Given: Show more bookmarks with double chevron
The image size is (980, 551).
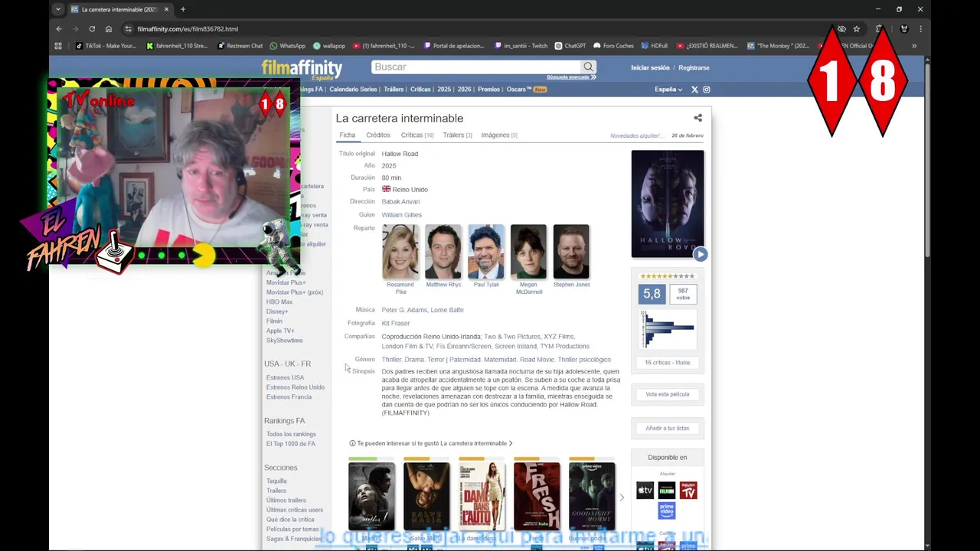Looking at the screenshot, I should (913, 46).
